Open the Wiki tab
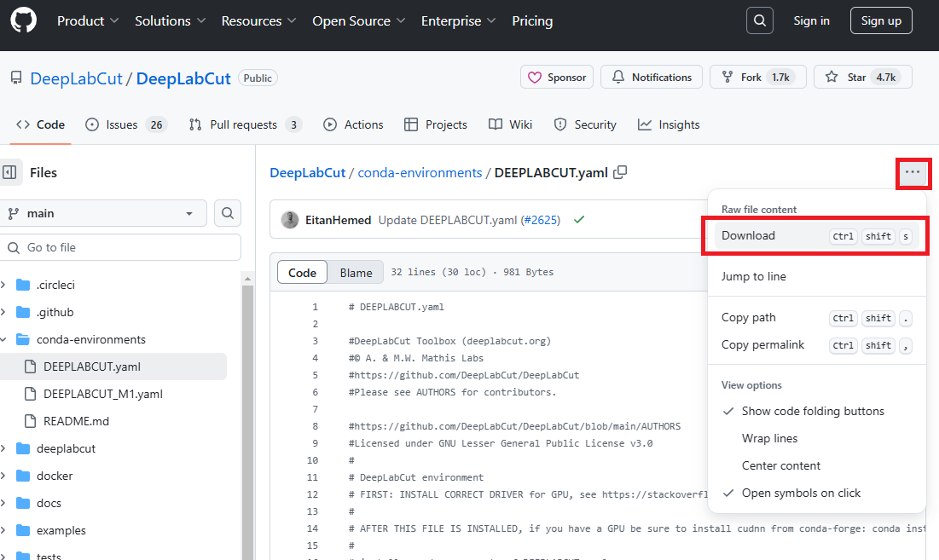Screen dimensions: 939x560 click(510, 124)
